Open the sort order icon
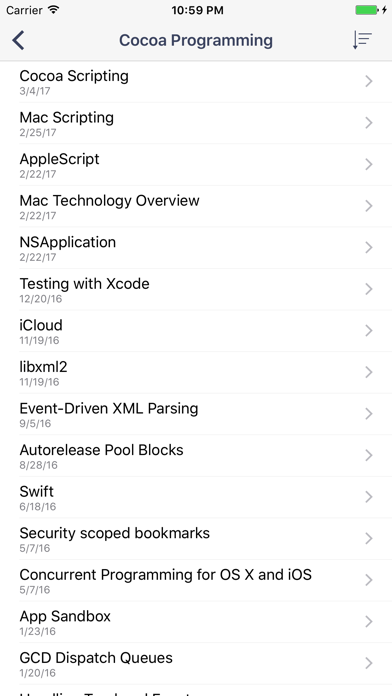The image size is (392, 696). pyautogui.click(x=362, y=40)
